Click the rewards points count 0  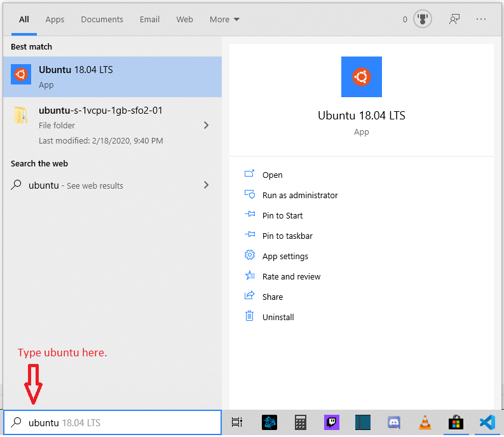[405, 20]
